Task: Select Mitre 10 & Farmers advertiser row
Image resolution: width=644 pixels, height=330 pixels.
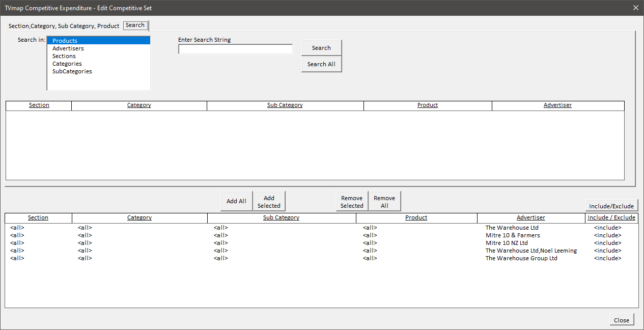Action: tap(321, 235)
